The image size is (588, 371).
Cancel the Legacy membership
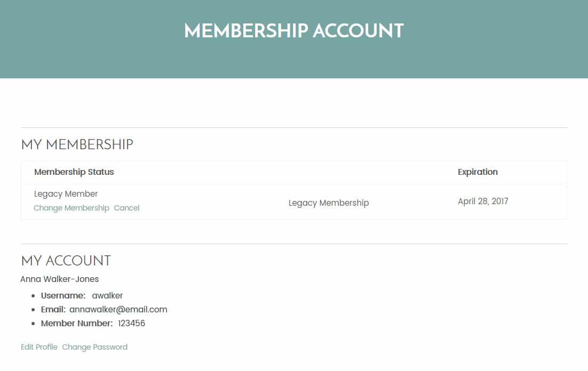(126, 208)
